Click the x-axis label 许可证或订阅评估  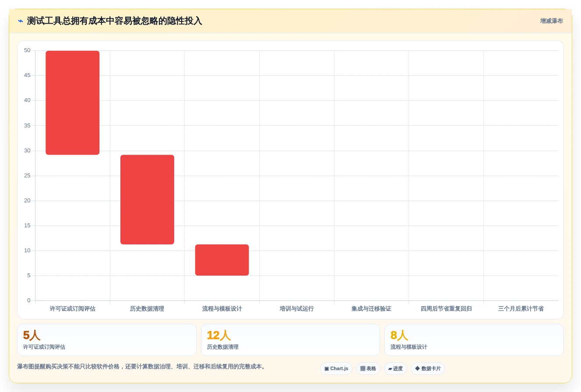click(73, 309)
